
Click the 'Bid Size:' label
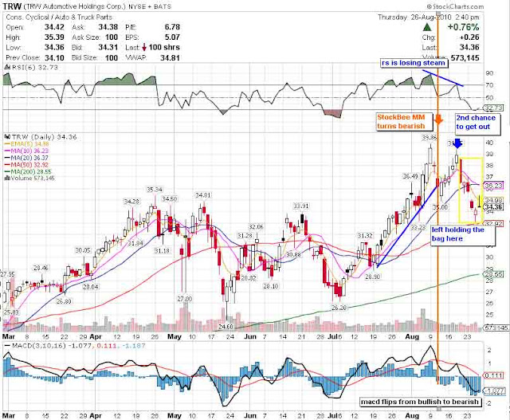84,58
